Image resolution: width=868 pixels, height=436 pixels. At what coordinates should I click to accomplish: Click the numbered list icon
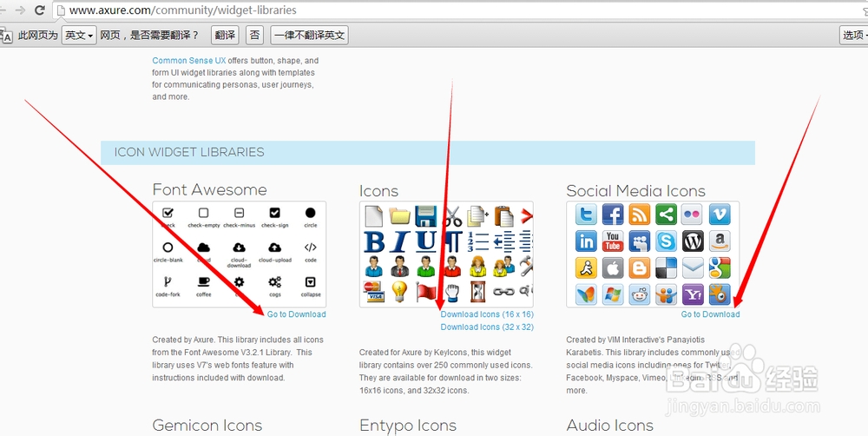coord(478,242)
